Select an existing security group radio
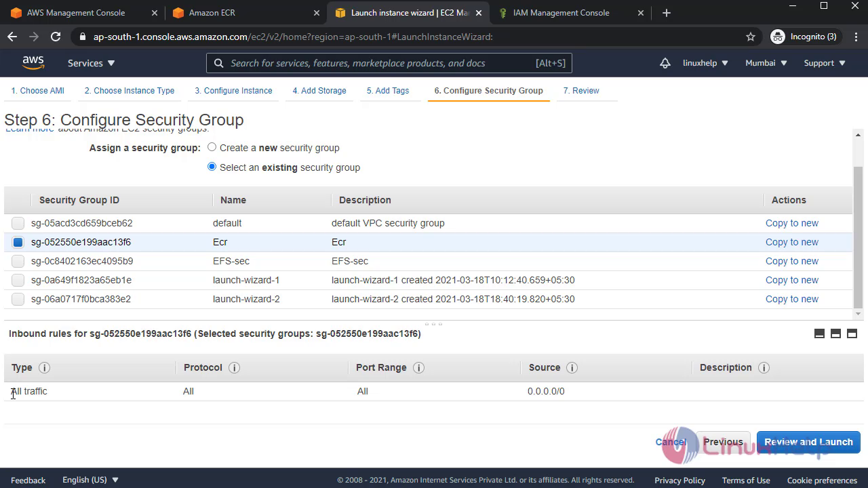Image resolution: width=868 pixels, height=488 pixels. coord(212,167)
